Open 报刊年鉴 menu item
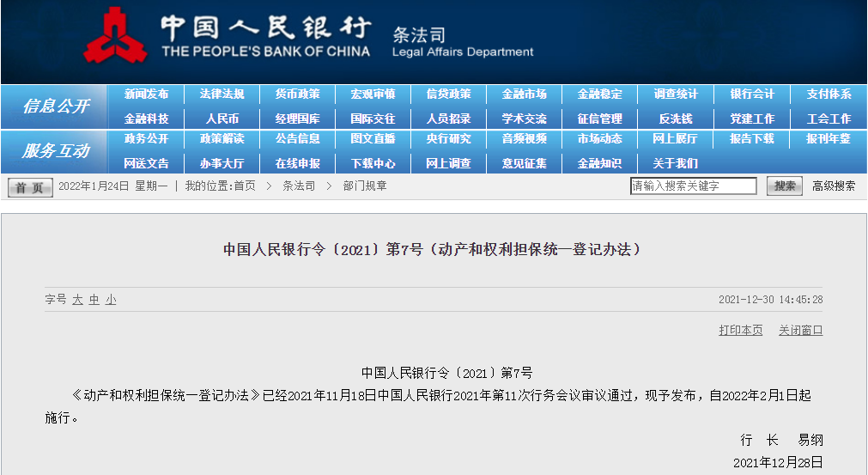 (x=829, y=138)
